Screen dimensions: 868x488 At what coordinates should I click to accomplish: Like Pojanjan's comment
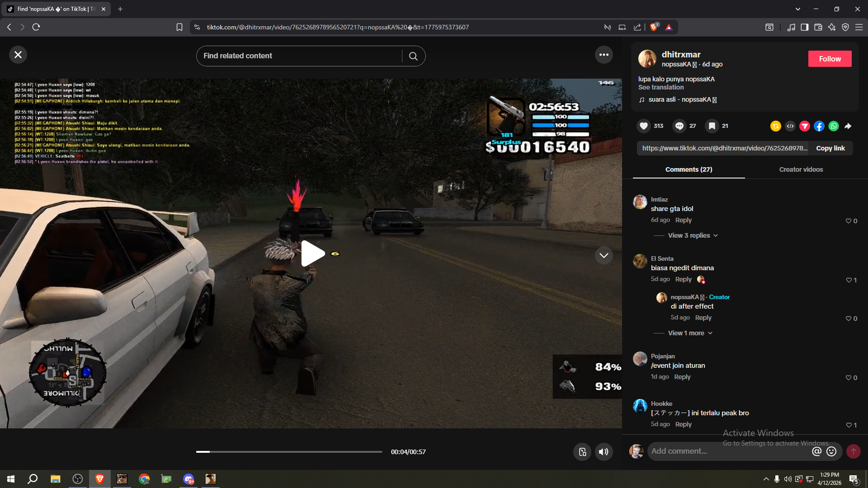[849, 378]
